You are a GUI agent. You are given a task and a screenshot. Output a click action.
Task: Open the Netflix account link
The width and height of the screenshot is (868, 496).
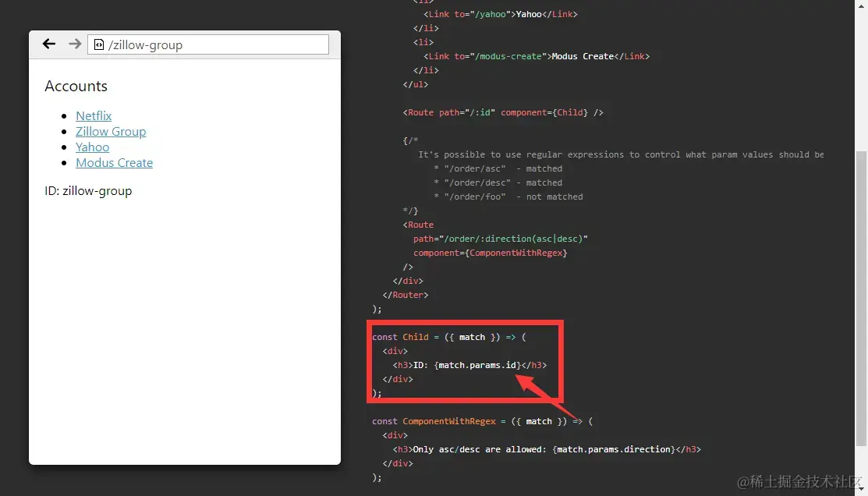[x=94, y=115]
